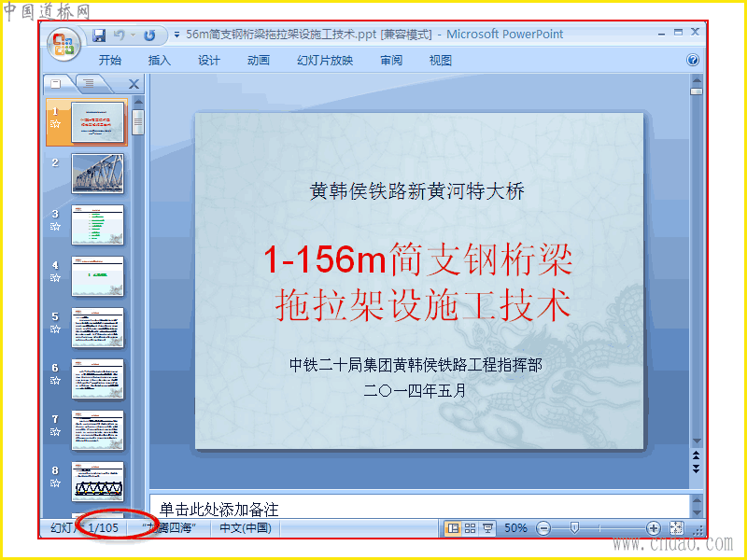Show the Slides thumbnail tab
This screenshot has width=747, height=560.
(56, 84)
